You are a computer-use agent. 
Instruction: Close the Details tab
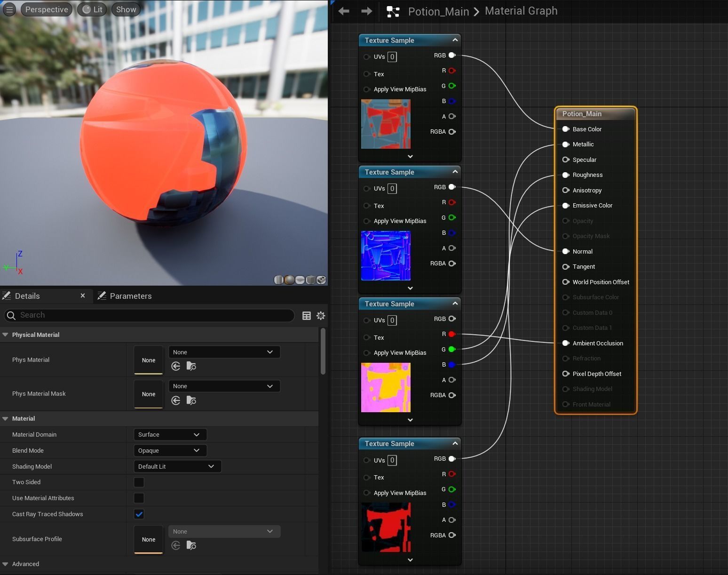pyautogui.click(x=83, y=295)
